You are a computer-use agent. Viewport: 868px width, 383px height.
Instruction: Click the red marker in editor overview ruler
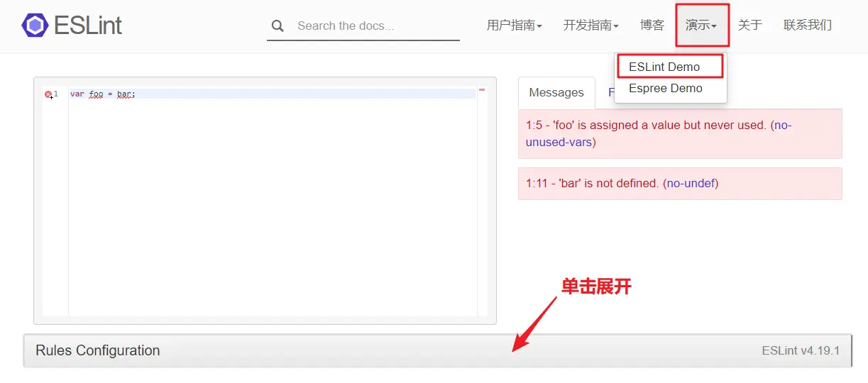click(482, 90)
